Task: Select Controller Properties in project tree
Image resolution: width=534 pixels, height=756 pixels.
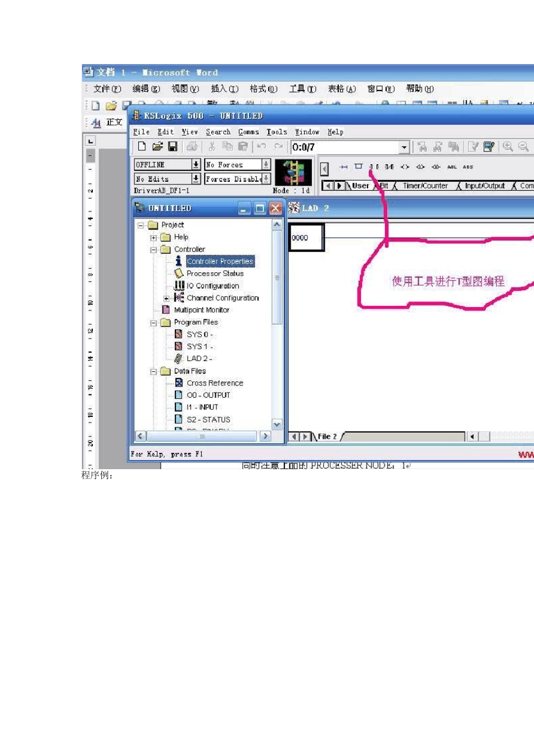Action: click(x=220, y=262)
